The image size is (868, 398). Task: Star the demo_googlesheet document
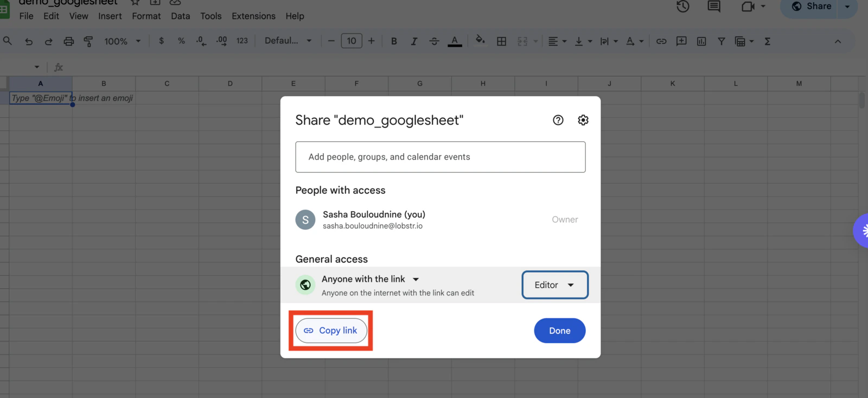(x=135, y=2)
